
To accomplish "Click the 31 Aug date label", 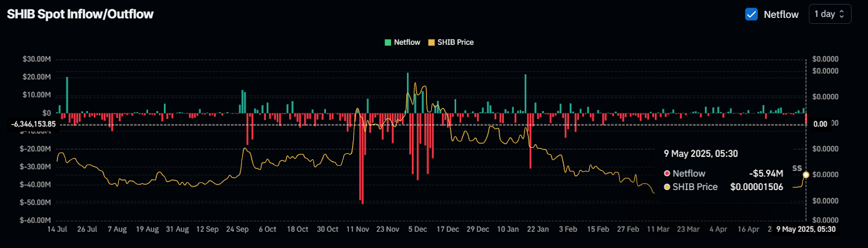I will click(x=177, y=229).
